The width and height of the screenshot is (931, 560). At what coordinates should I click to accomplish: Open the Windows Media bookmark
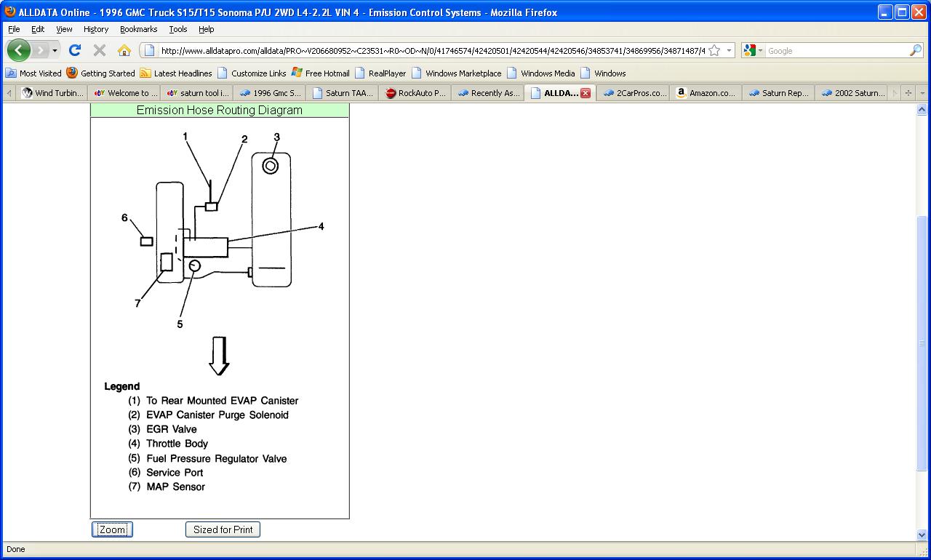click(x=540, y=73)
